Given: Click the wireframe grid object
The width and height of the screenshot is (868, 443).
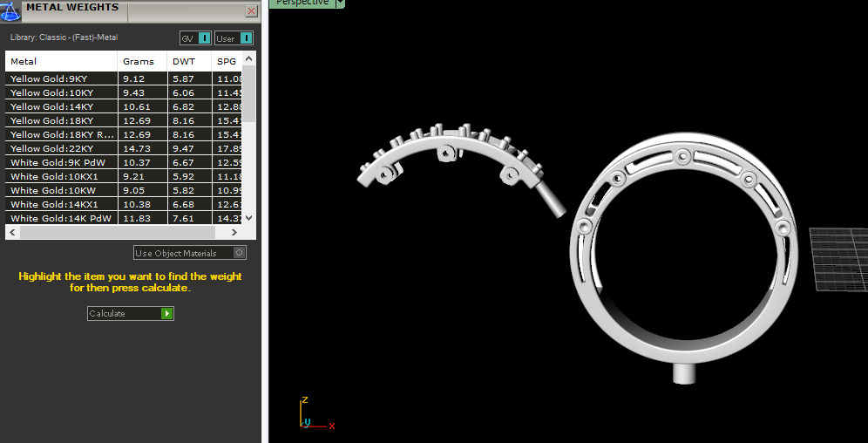Looking at the screenshot, I should (838, 259).
